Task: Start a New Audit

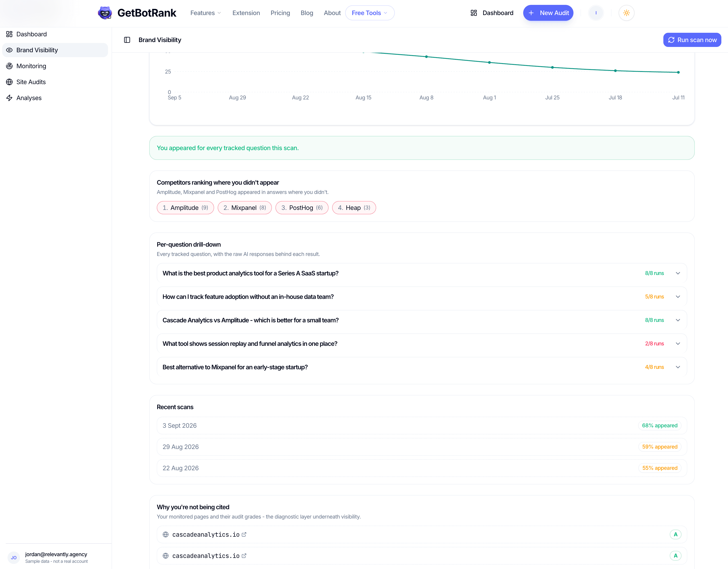Action: [548, 13]
